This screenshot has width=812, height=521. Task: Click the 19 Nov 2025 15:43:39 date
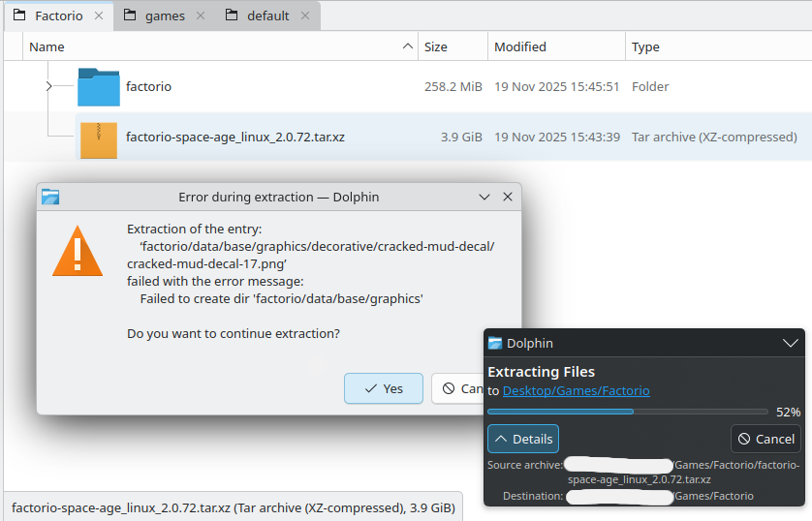click(x=557, y=138)
